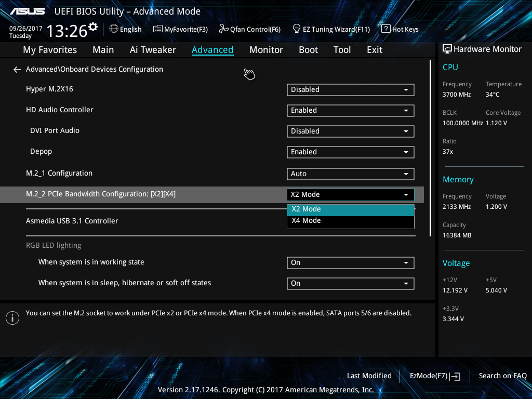Launch EZ Tuning Wizard lightbulb icon
The width and height of the screenshot is (532, 399).
pyautogui.click(x=297, y=29)
